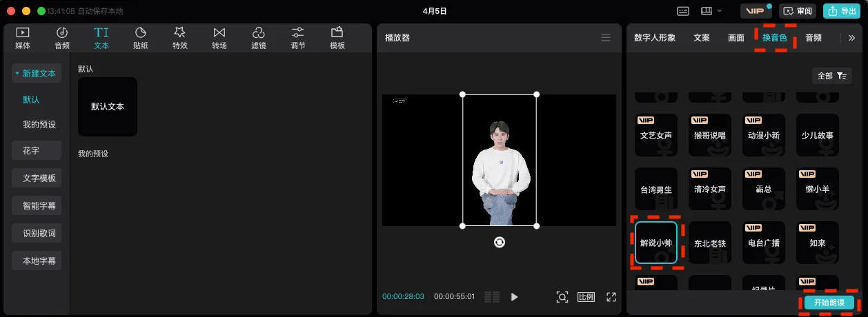Open the 特效 effects tab

click(x=180, y=38)
